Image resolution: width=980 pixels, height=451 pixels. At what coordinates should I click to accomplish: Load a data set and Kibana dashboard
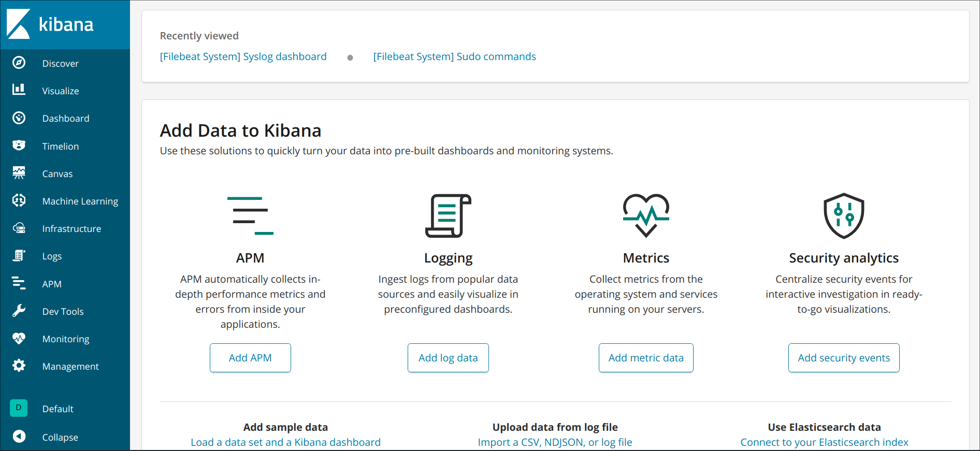285,442
